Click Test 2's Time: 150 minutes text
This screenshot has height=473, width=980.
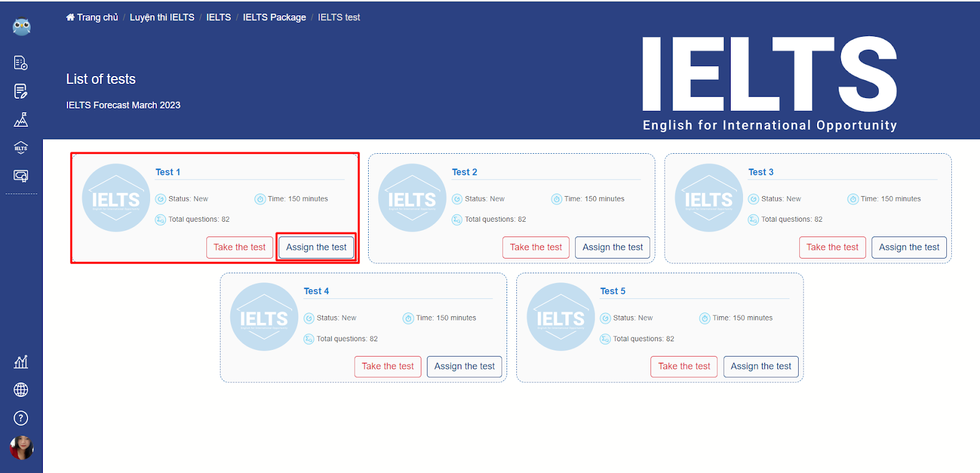coord(594,199)
